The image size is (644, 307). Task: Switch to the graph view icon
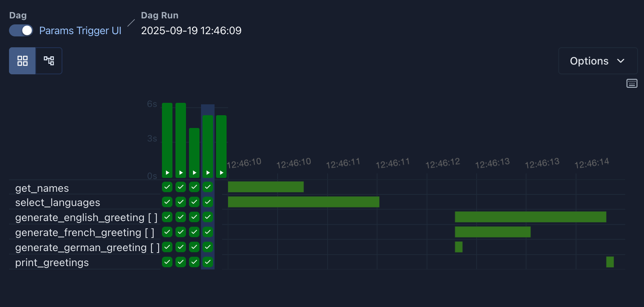pos(49,61)
